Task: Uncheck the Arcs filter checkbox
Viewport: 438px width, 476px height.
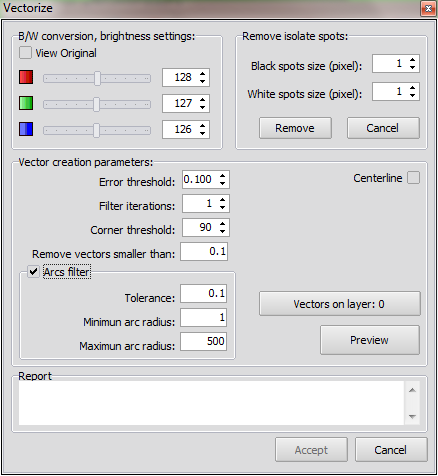Action: click(33, 272)
